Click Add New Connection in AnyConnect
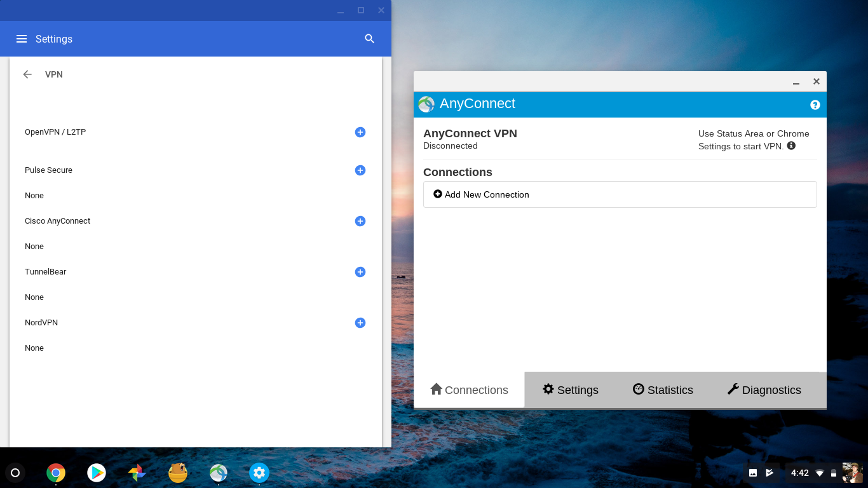Screen dimensions: 868x488 click(x=620, y=194)
